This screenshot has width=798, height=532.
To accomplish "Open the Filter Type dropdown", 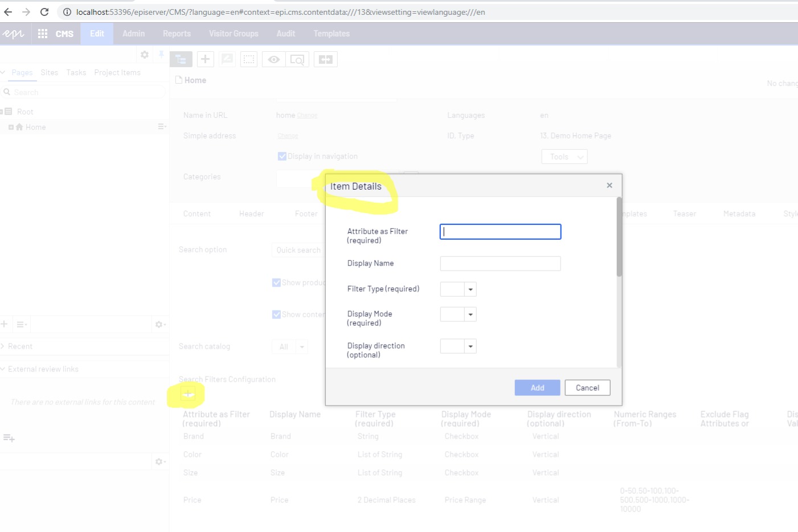I will point(470,289).
